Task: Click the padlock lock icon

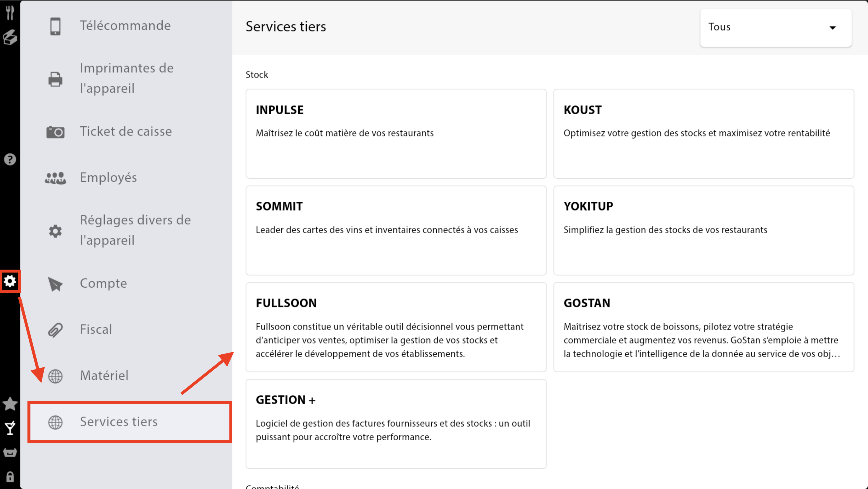Action: click(x=10, y=477)
